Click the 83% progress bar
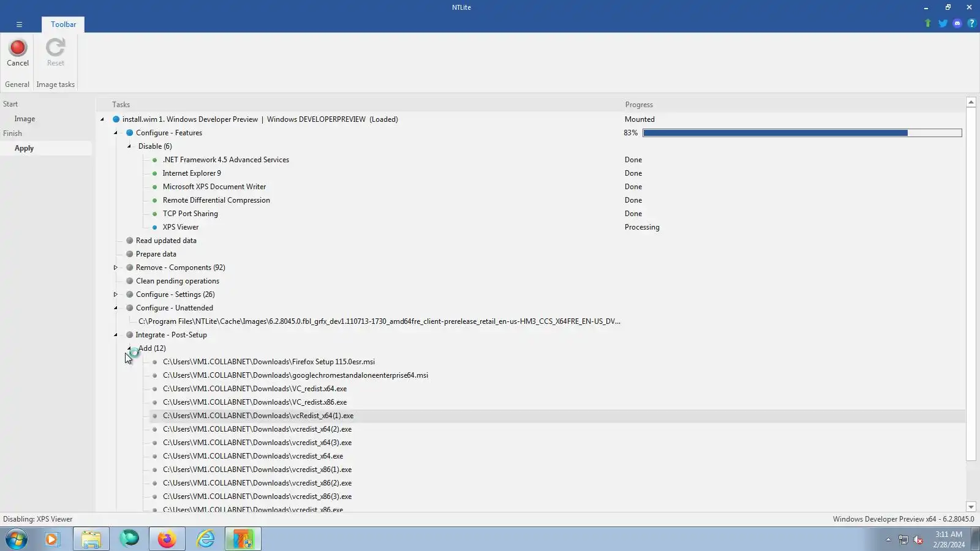This screenshot has width=980, height=551. [x=802, y=133]
